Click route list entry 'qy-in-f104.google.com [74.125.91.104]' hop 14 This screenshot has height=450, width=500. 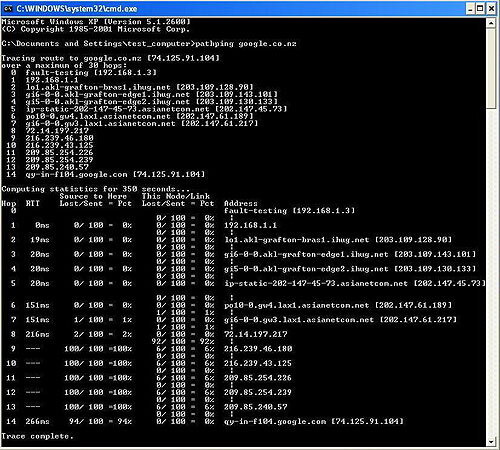point(115,174)
